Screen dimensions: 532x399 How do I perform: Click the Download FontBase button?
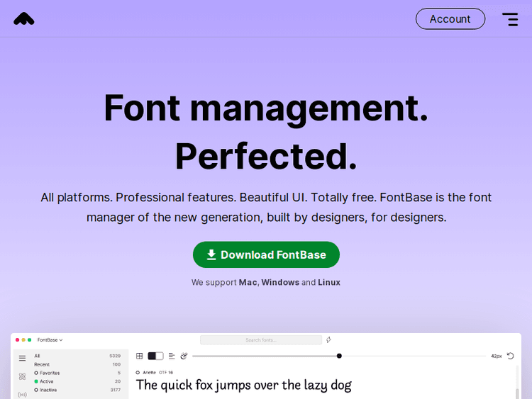[x=266, y=255]
